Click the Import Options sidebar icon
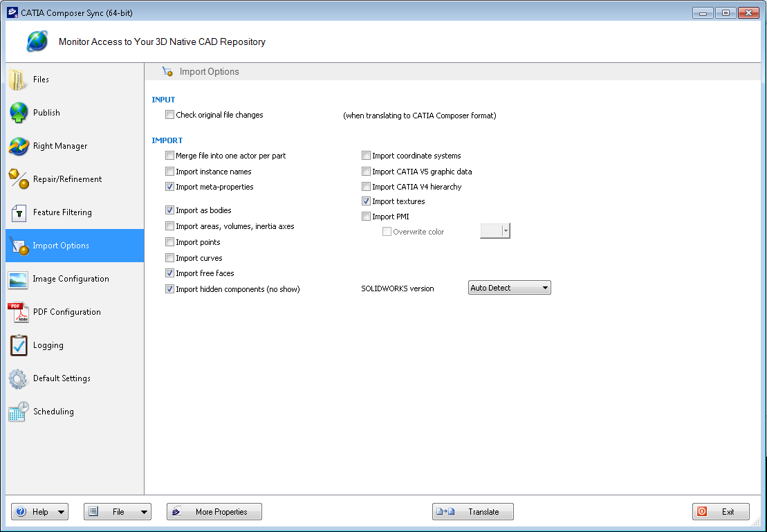 point(19,246)
